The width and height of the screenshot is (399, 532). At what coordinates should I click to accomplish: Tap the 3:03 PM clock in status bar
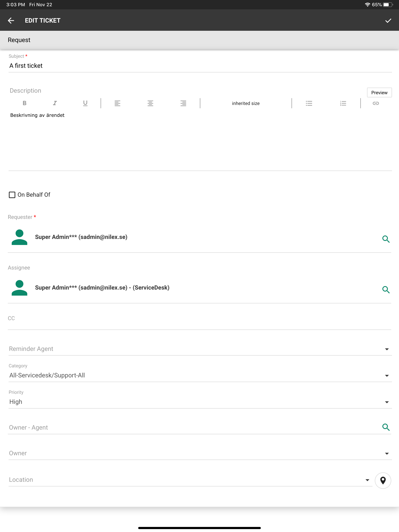coord(16,4)
